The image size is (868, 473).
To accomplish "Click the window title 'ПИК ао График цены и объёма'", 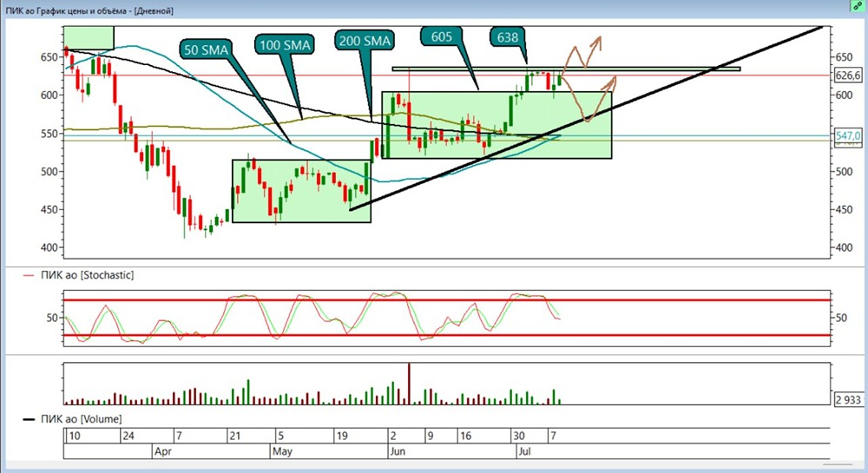I will coord(66,10).
